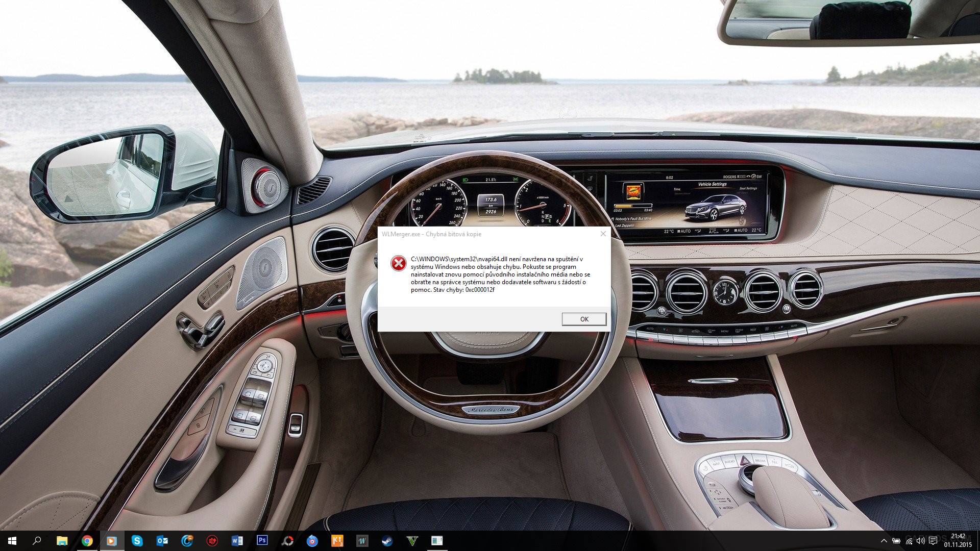Open Wi-Fi network flyout

pos(909,540)
